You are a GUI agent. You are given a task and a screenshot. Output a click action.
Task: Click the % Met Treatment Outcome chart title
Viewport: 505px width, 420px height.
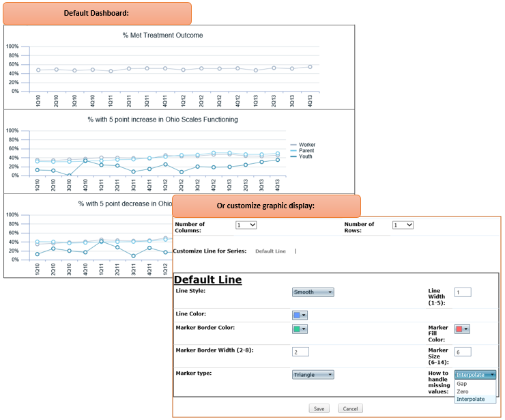pyautogui.click(x=162, y=35)
